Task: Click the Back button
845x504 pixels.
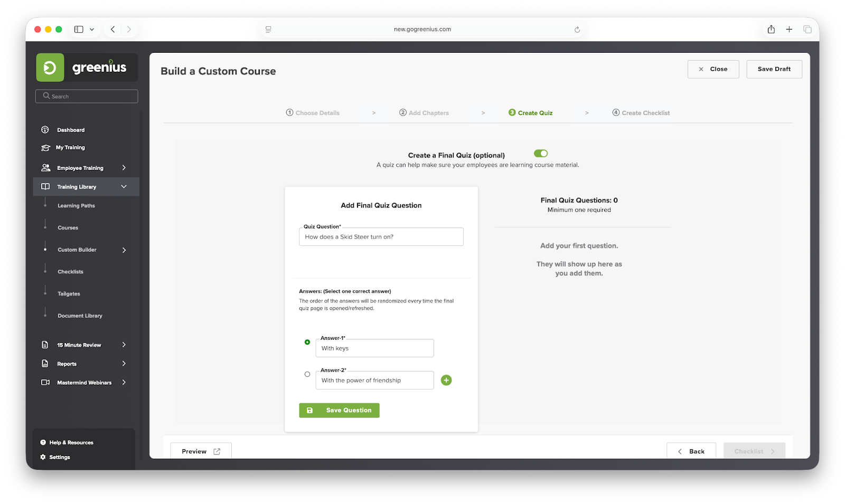Action: click(x=691, y=451)
